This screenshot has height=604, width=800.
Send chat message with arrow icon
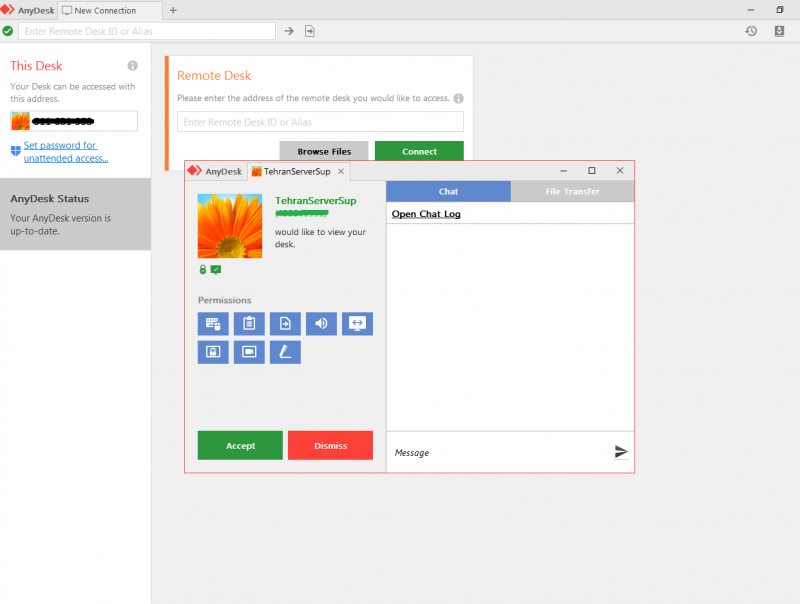pos(621,452)
